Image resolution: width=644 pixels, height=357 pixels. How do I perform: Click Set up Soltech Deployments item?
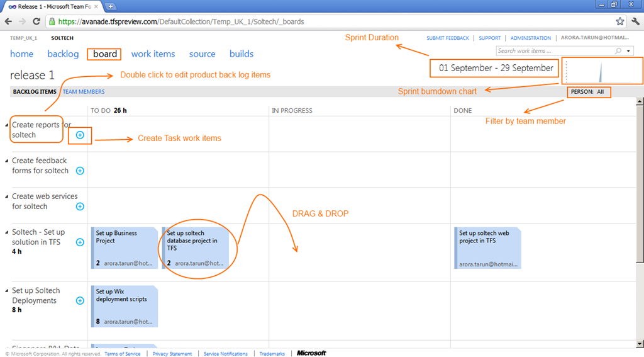pos(36,295)
